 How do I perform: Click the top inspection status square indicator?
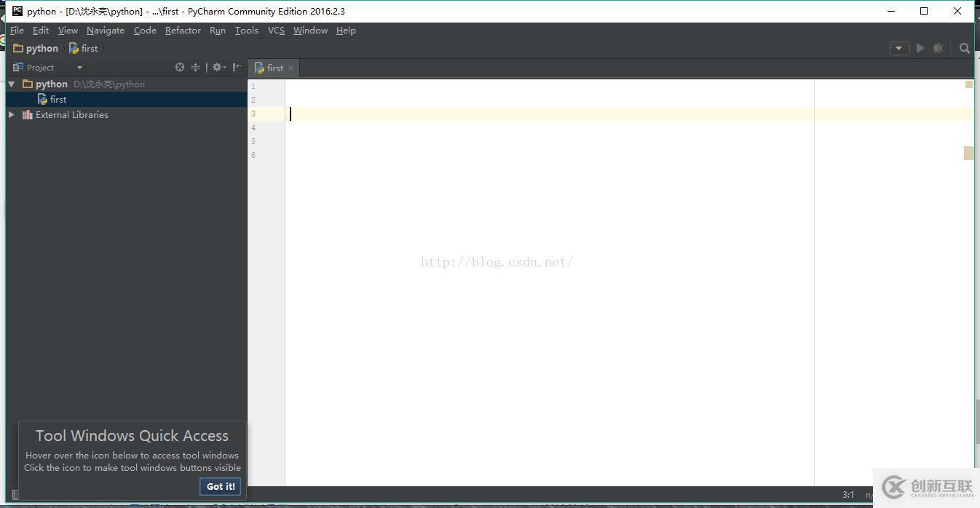tap(969, 84)
